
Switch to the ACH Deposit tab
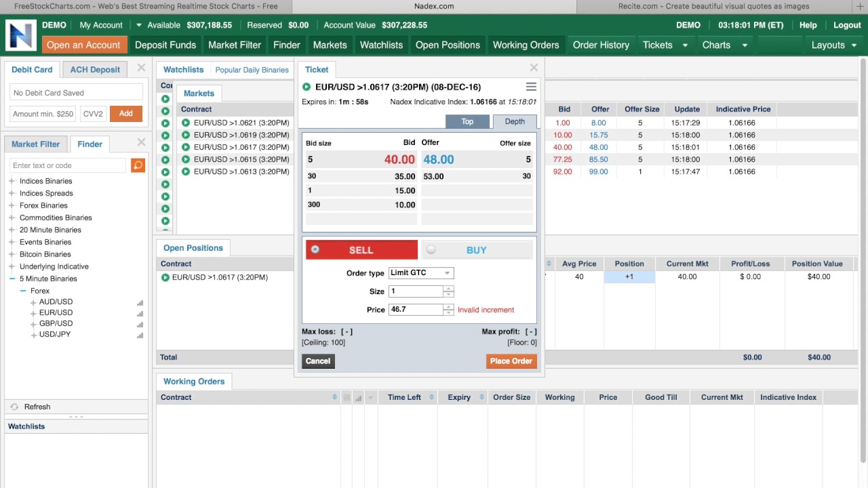tap(95, 69)
